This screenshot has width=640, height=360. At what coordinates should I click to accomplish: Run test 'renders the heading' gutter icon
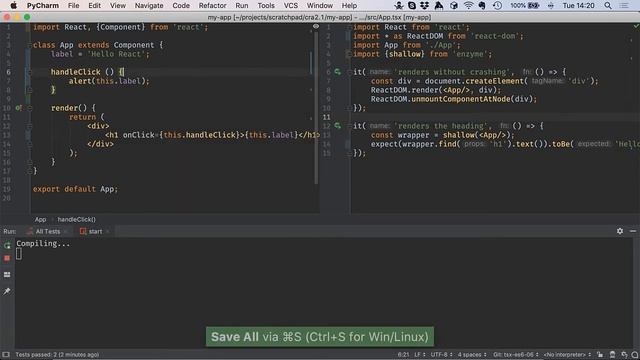(x=338, y=126)
